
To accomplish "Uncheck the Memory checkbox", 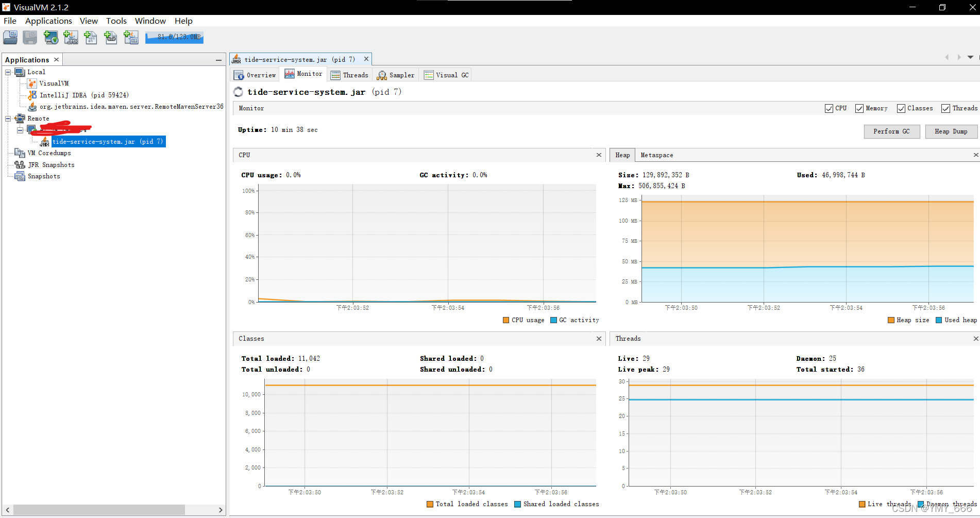I will (859, 108).
